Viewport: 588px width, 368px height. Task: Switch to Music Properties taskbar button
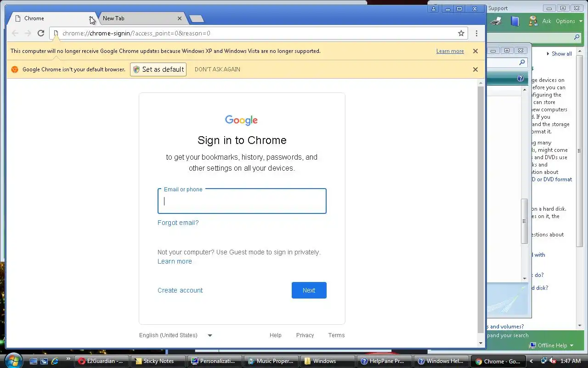pos(271,361)
